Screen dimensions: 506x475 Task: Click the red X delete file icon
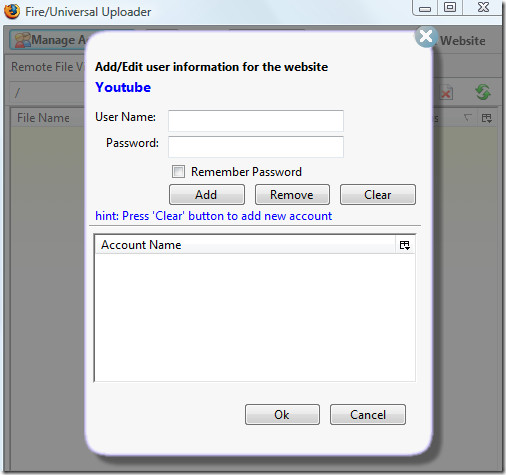pos(446,93)
